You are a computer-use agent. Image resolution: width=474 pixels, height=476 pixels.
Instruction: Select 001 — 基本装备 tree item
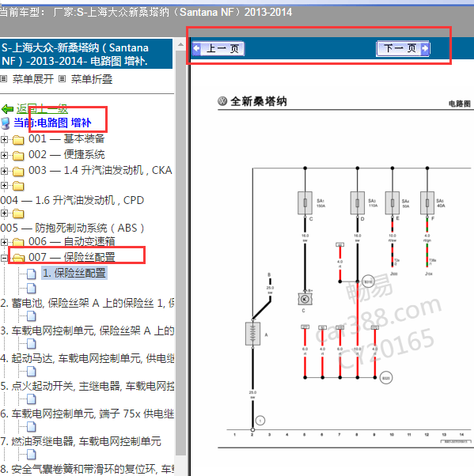(66, 138)
